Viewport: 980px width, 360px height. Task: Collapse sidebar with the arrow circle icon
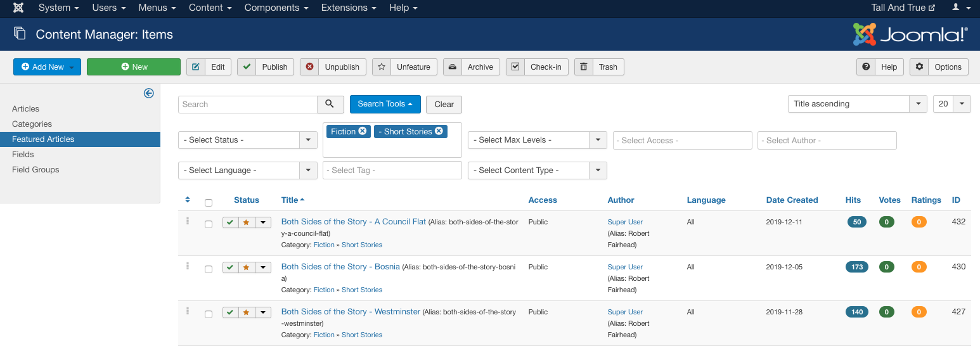click(149, 93)
